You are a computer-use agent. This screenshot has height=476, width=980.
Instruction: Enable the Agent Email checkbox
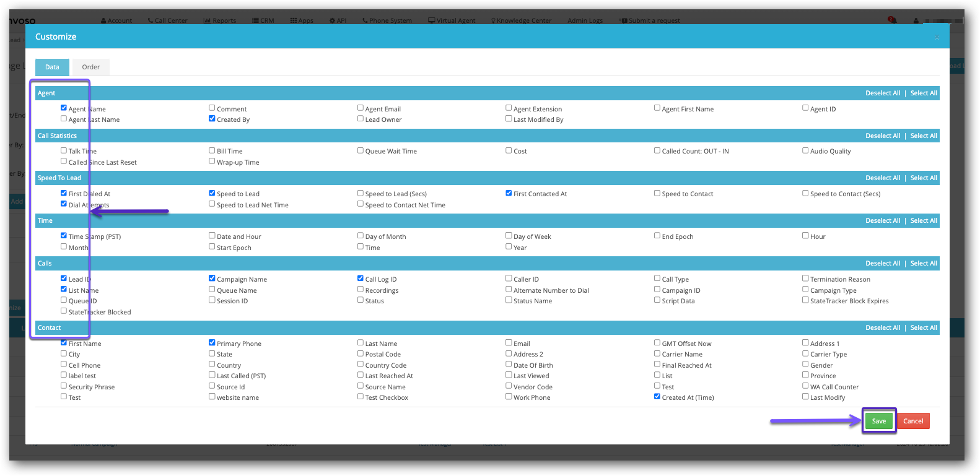click(361, 108)
